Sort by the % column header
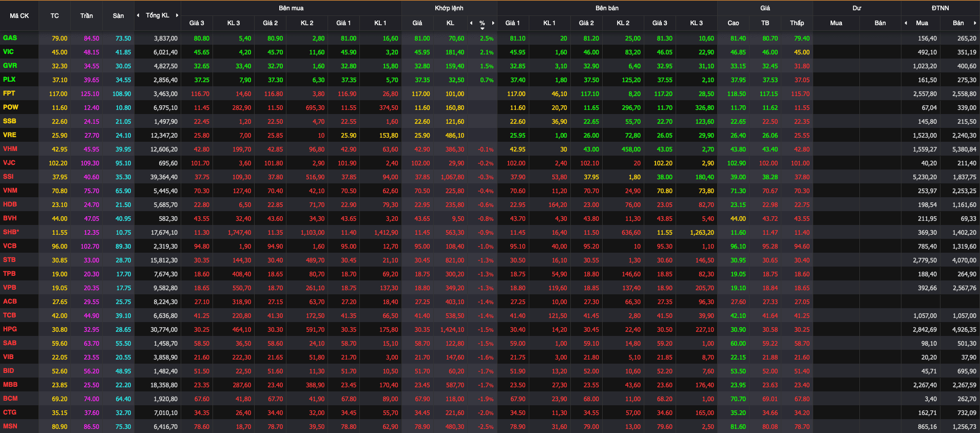Screen dimensions: 980x433 (482, 24)
